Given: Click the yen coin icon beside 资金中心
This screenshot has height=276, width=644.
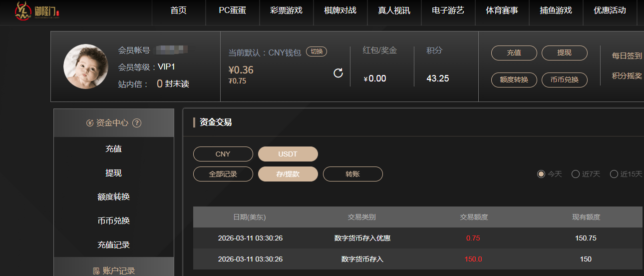Looking at the screenshot, I should (x=90, y=123).
